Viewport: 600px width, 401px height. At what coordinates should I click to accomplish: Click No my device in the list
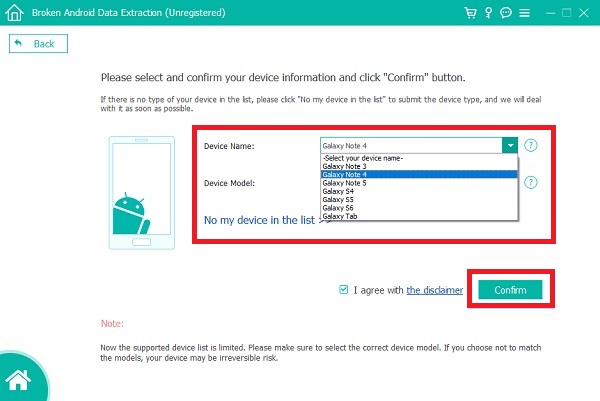[x=265, y=219]
